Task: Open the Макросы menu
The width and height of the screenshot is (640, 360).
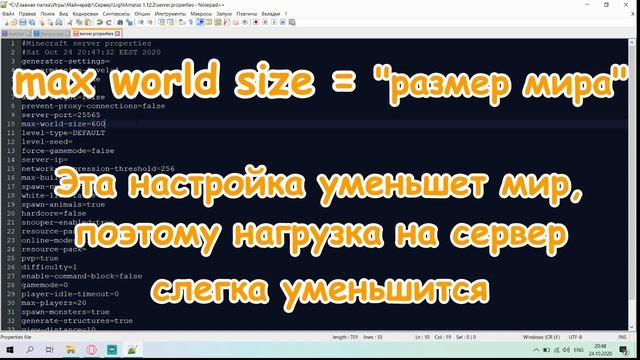Action: pos(201,13)
